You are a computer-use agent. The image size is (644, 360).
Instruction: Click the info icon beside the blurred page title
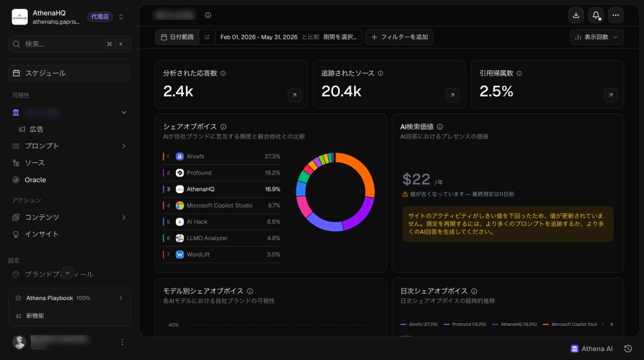point(208,15)
